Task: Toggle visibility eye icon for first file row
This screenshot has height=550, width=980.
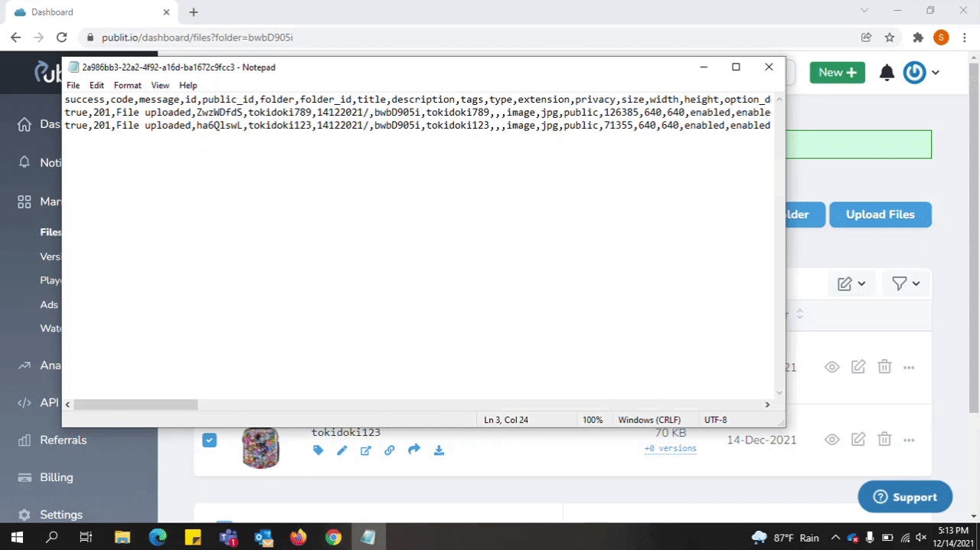Action: click(832, 367)
